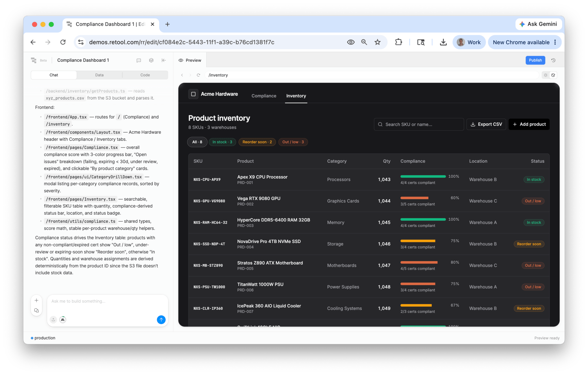588x375 pixels.
Task: Click the Compliance column header
Action: click(x=413, y=161)
